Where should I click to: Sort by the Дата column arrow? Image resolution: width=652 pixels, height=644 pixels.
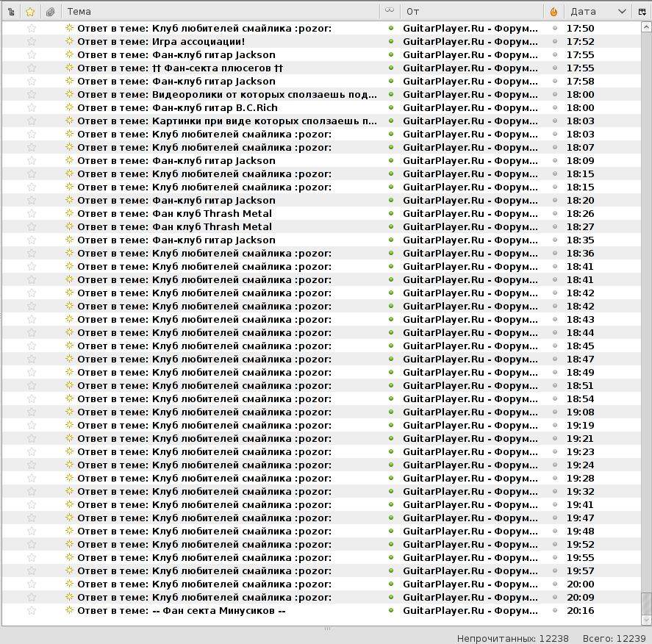click(x=622, y=12)
